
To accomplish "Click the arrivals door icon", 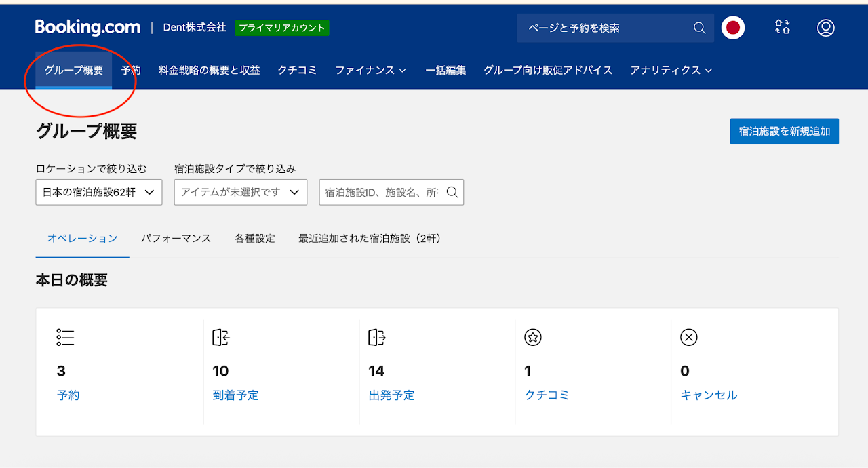I will 221,337.
